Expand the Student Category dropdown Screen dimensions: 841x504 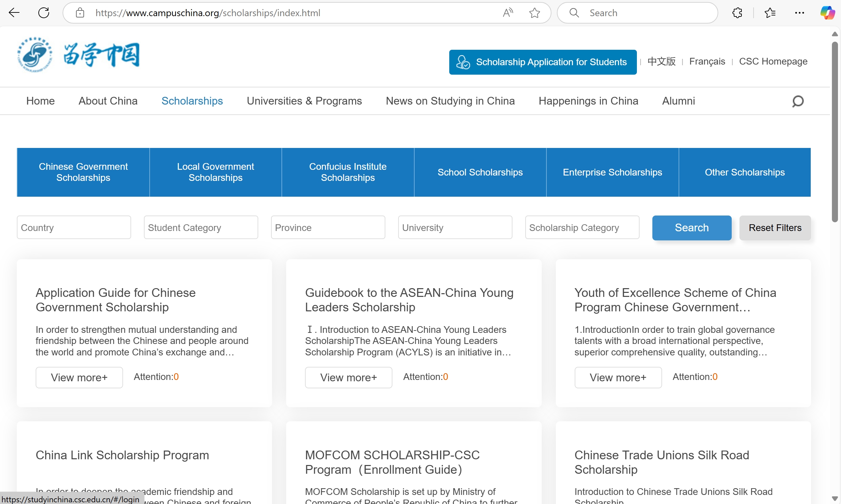(201, 228)
